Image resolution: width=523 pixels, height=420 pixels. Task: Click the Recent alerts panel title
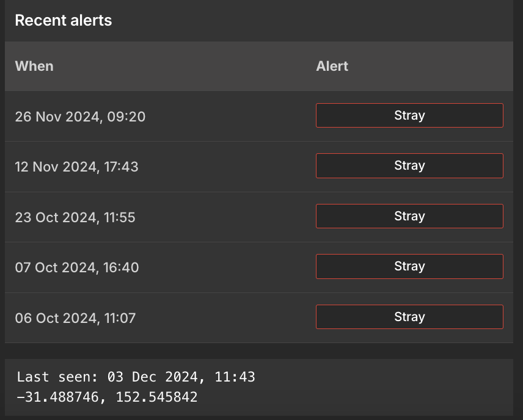click(x=64, y=20)
